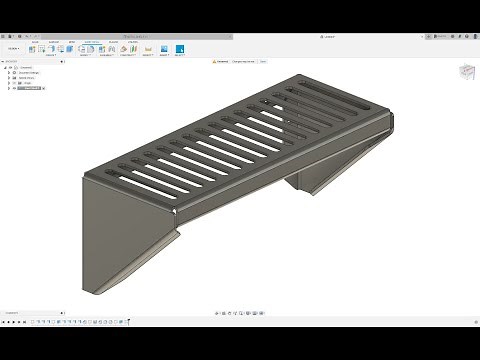
Task: Click Save in the unsaved warning bar
Action: coord(263,62)
